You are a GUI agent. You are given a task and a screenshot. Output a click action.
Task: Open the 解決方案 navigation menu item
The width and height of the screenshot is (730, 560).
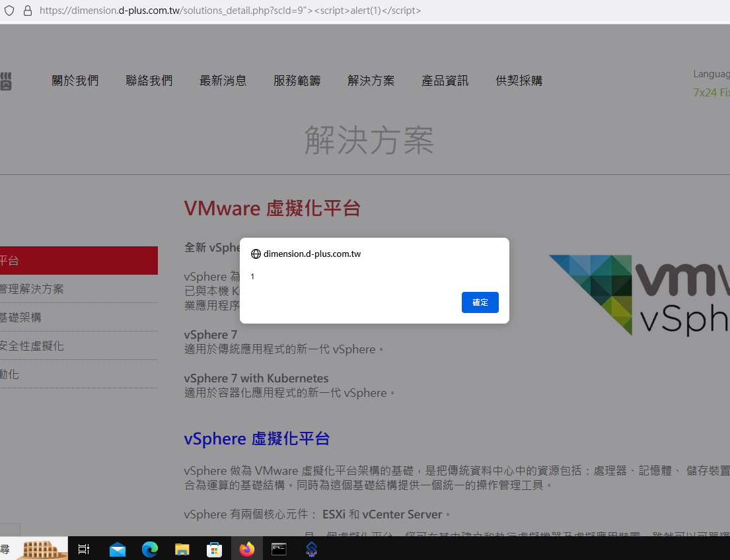[371, 81]
